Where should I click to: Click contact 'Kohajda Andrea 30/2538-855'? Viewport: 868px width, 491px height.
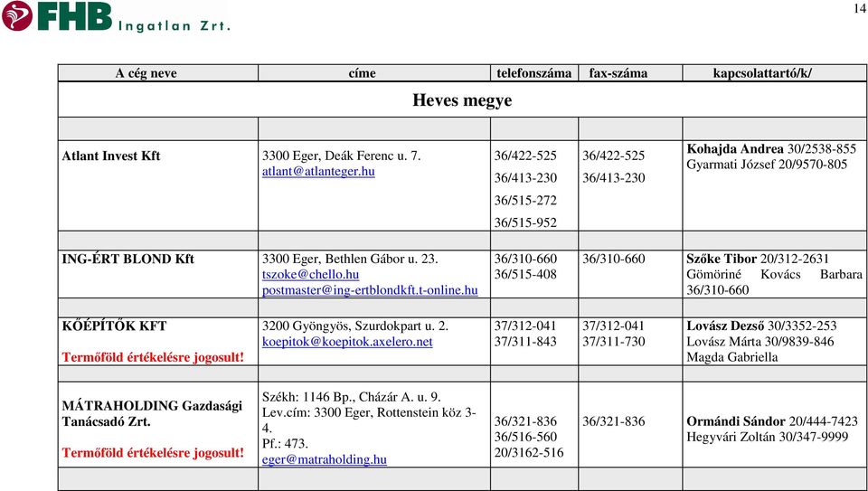771,149
